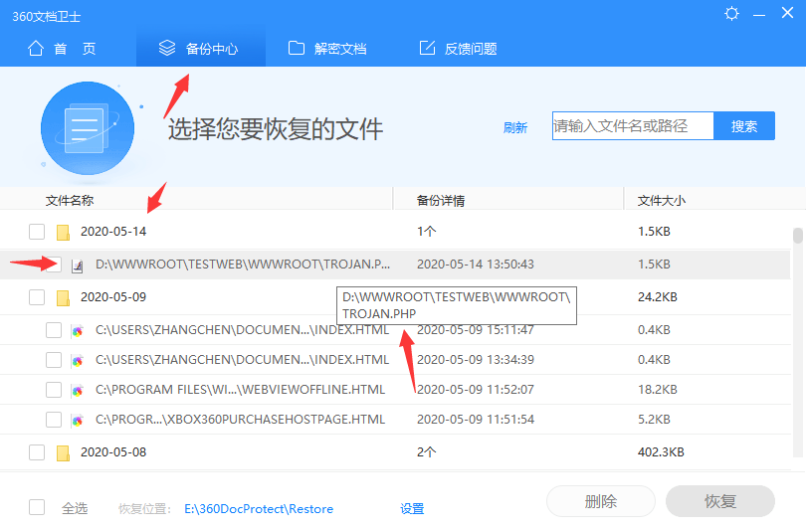Tick the 全选 select-all checkbox
The width and height of the screenshot is (806, 532).
click(37, 507)
